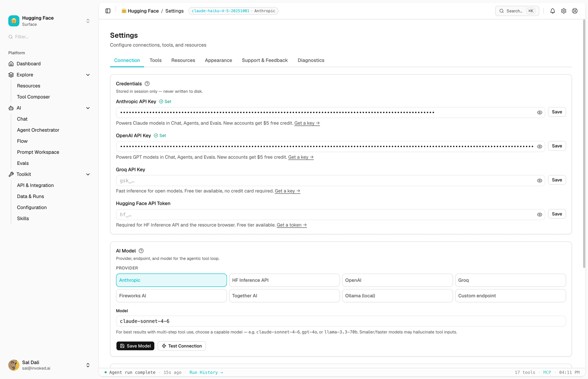Image resolution: width=588 pixels, height=379 pixels.
Task: Open Get a key link for Anthropic
Action: pyautogui.click(x=307, y=123)
